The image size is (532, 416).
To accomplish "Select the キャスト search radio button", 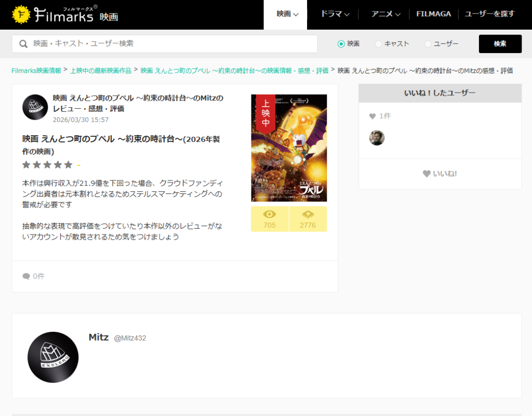I will [x=378, y=44].
